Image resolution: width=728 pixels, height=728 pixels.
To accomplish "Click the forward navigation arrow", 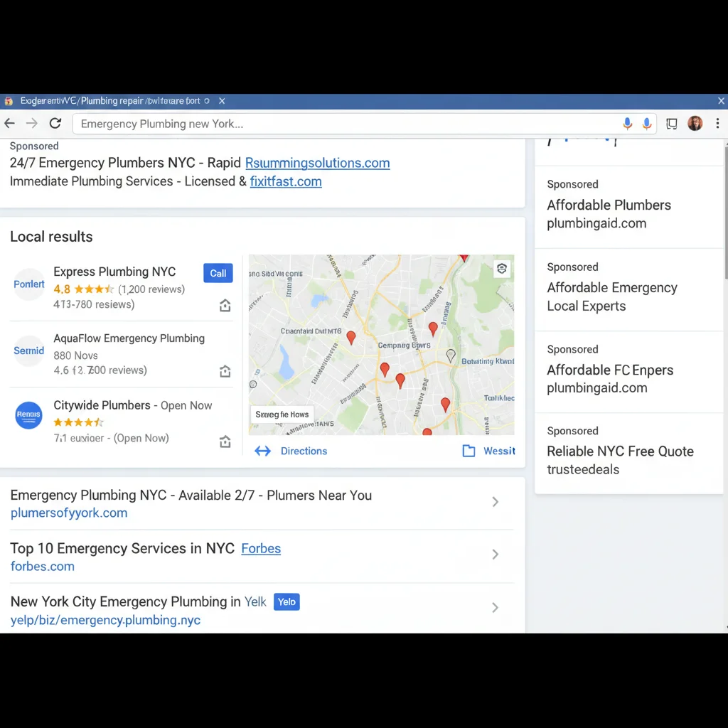I will tap(31, 124).
